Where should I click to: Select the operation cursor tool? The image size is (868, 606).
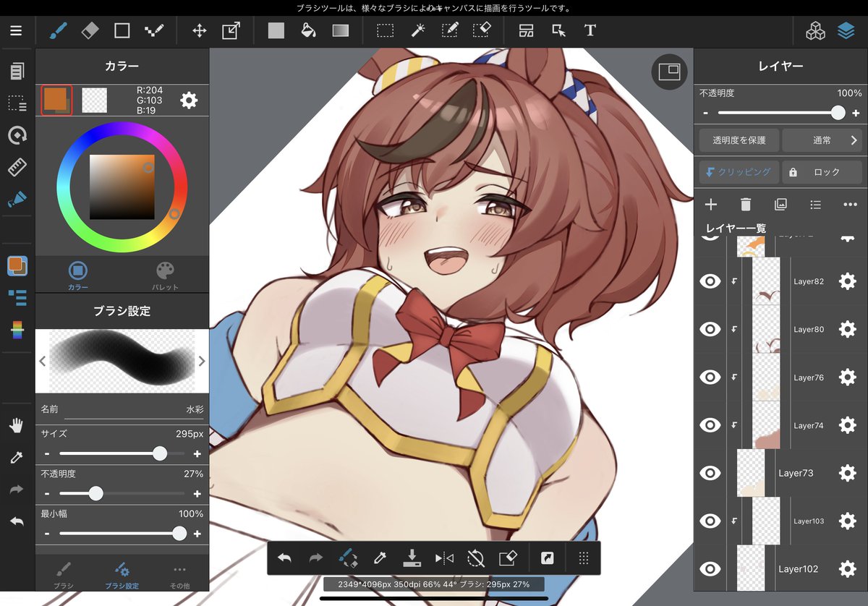click(x=558, y=31)
